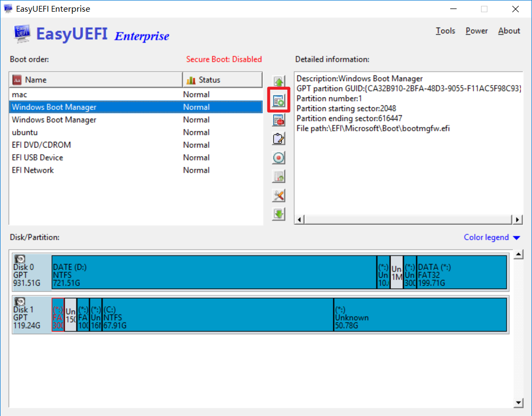Screen dimensions: 532x416
Task: Click the backup boot entry icon
Action: (279, 176)
